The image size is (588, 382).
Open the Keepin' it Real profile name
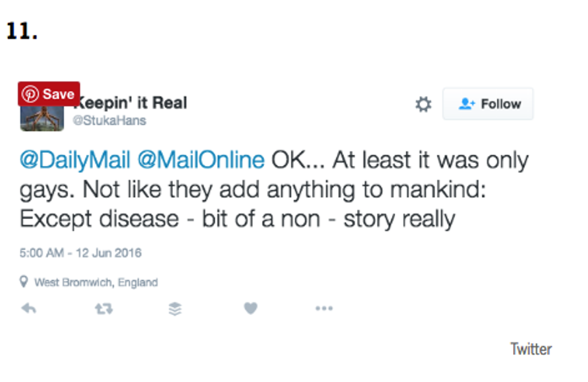tap(134, 103)
